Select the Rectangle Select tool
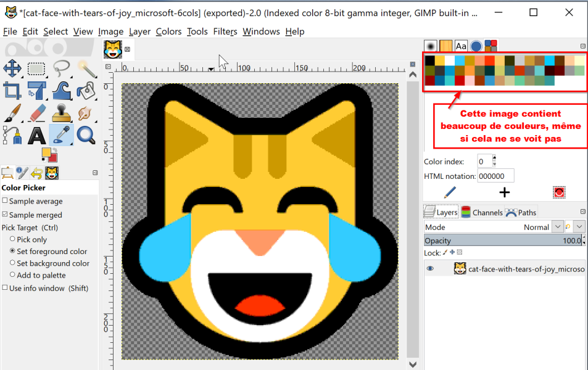The image size is (588, 370). (x=36, y=68)
